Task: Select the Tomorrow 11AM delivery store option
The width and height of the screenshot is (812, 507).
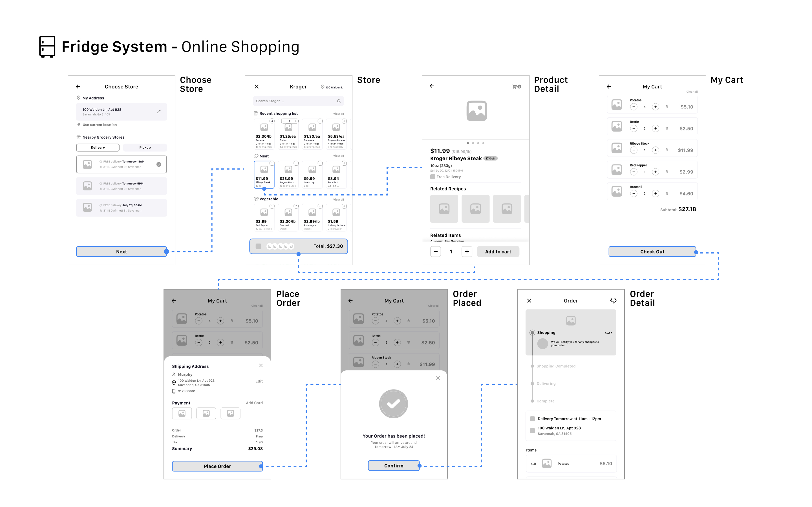Action: point(122,164)
